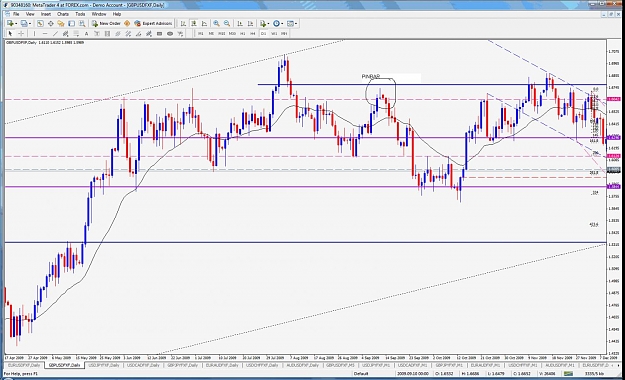The height and width of the screenshot is (380, 625).
Task: Click the connection status bars icon
Action: coord(568,374)
